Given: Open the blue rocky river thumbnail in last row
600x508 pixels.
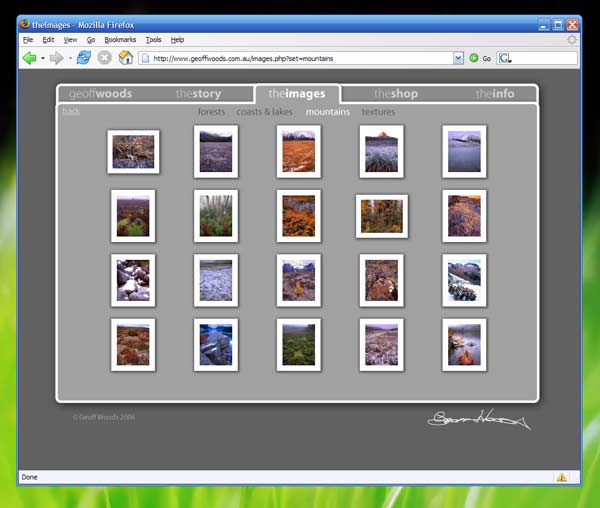Looking at the screenshot, I should [216, 345].
